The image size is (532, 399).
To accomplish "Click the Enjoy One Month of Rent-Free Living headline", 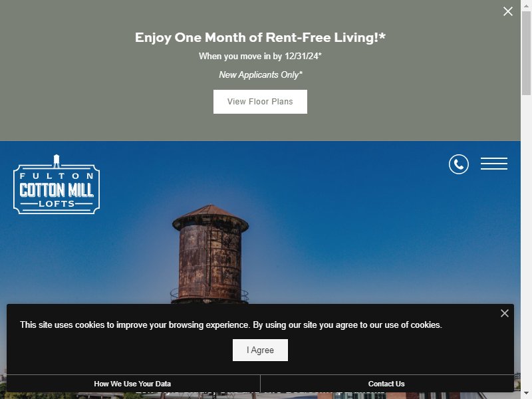I will (260, 37).
